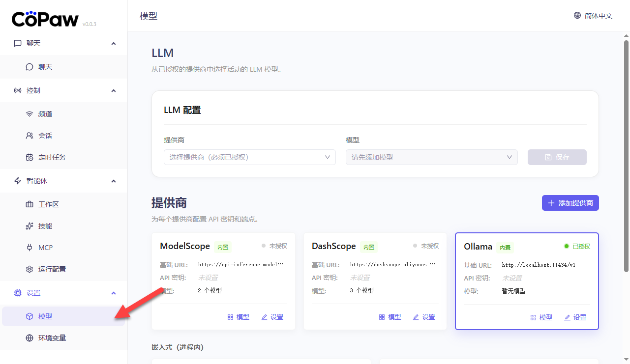630x364 pixels.
Task: Open 定时任务 via its calendar-clock icon
Action: click(30, 157)
